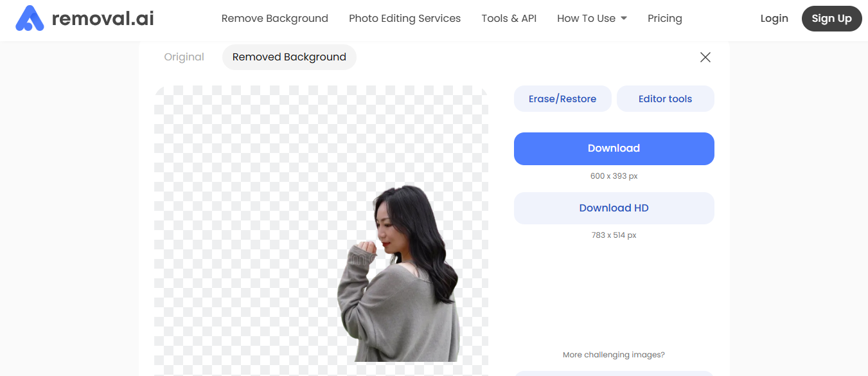Open the Erase/Restore tool

pos(562,98)
